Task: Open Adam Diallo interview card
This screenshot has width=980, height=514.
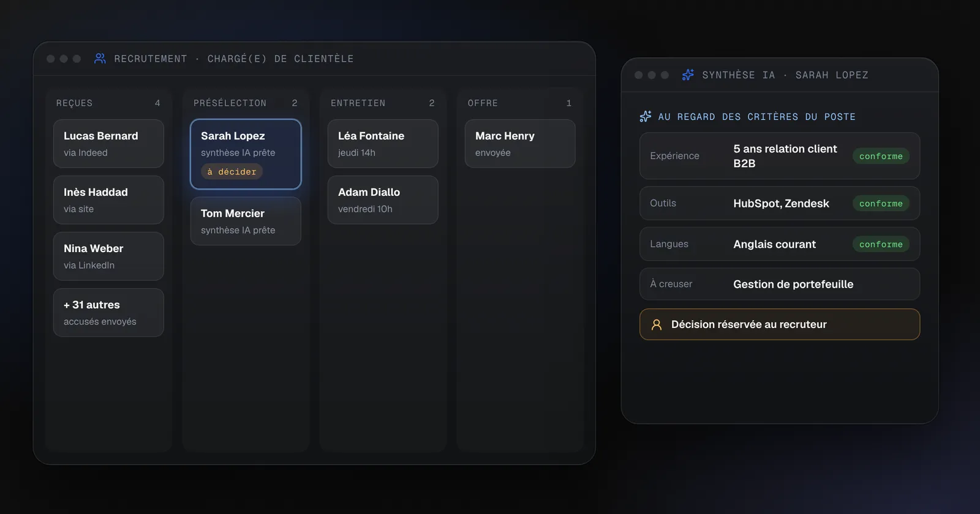Action: [383, 200]
